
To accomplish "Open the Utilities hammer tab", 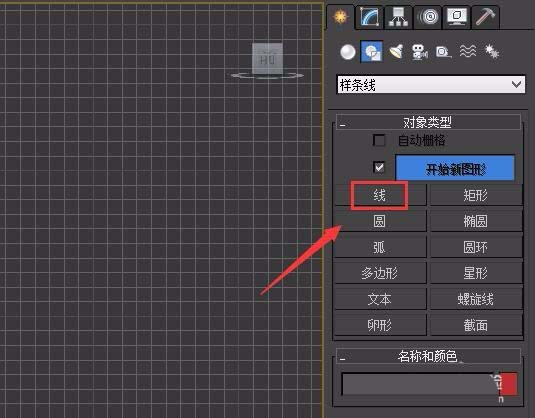I will [485, 16].
